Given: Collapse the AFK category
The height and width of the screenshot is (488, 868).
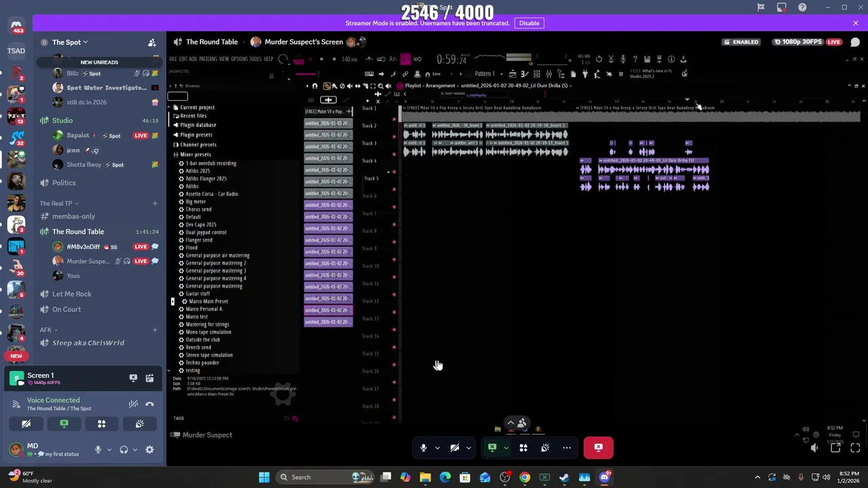Looking at the screenshot, I should coord(47,330).
